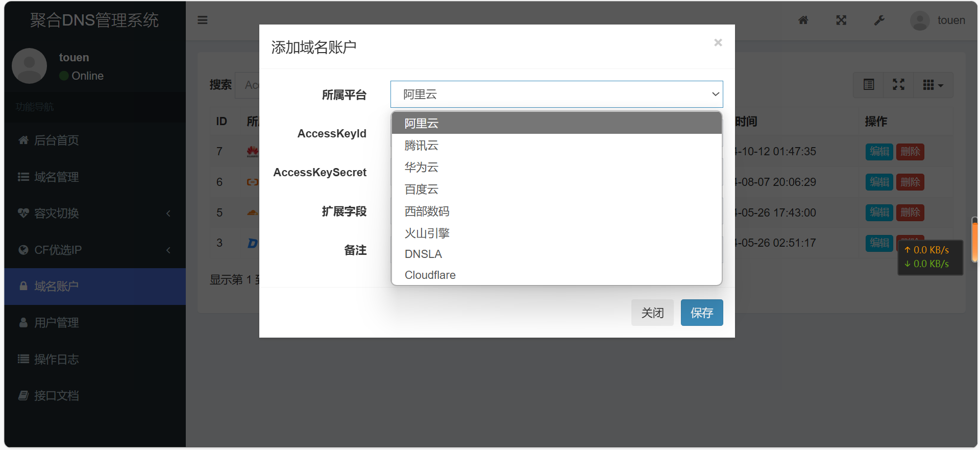The width and height of the screenshot is (980, 450).
Task: Open the columns grid dropdown button
Action: point(933,85)
